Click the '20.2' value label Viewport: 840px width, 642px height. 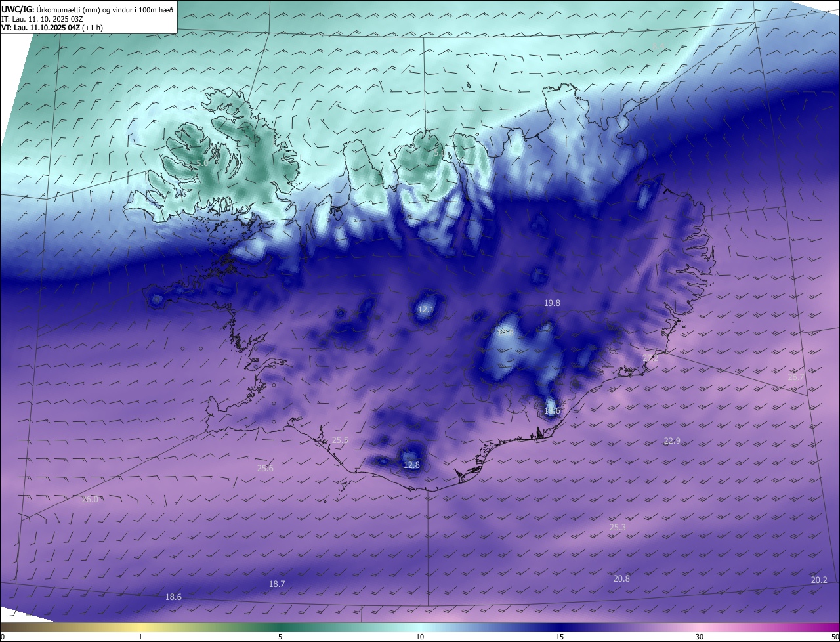pyautogui.click(x=819, y=580)
